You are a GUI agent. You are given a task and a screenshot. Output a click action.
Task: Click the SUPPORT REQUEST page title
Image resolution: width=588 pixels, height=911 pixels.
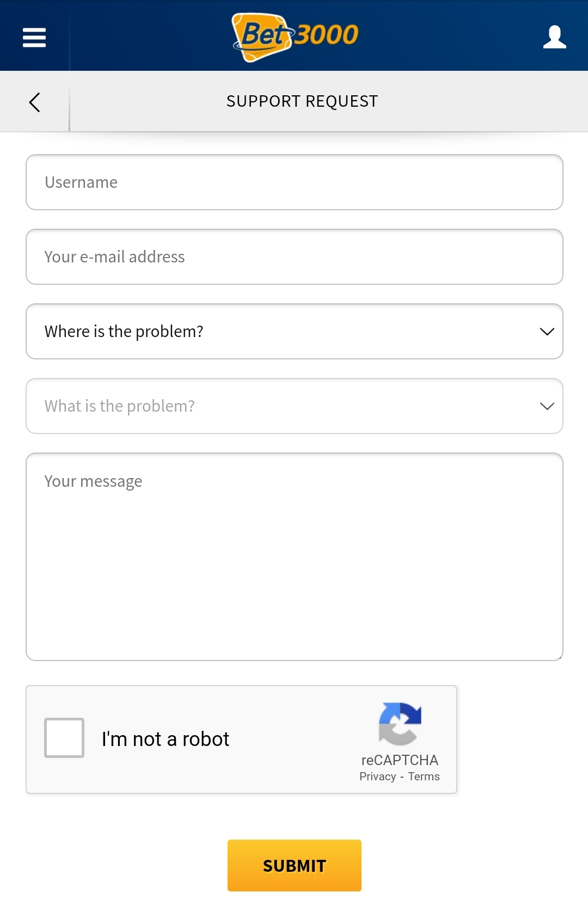pos(302,101)
